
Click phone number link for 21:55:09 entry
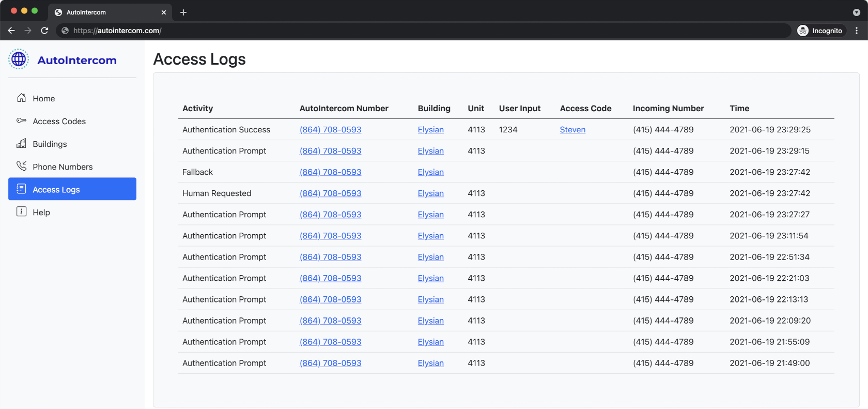[331, 342]
